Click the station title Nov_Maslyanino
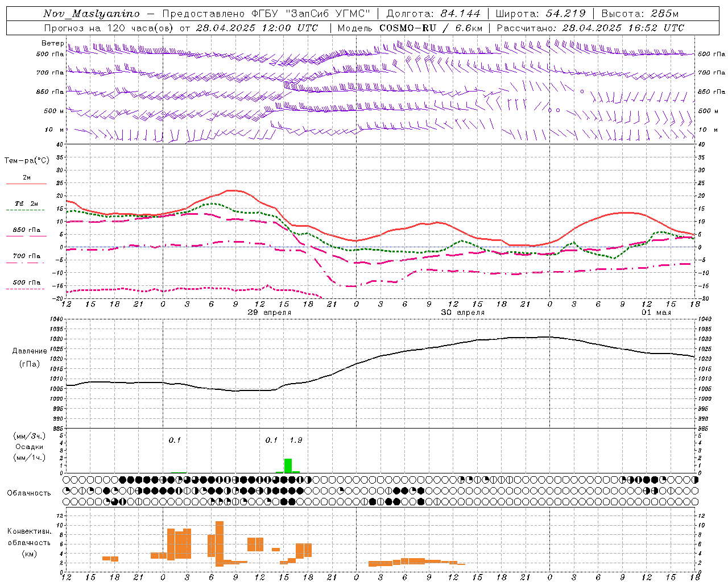728x582 pixels. coord(92,14)
